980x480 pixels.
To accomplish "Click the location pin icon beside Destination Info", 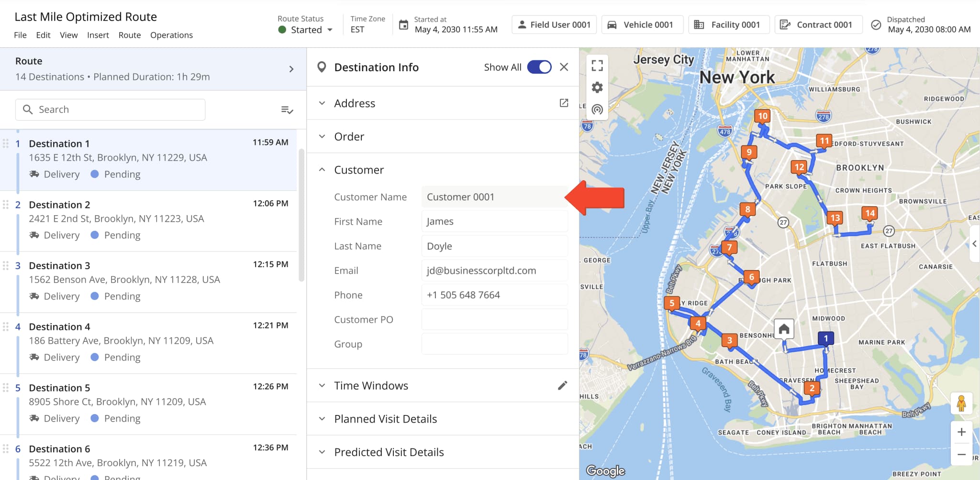I will [x=322, y=67].
